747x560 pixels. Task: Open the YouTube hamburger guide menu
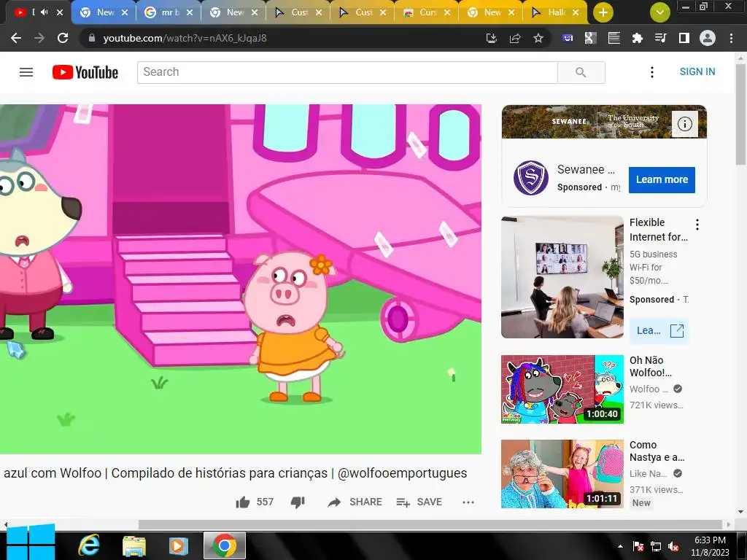click(x=26, y=72)
